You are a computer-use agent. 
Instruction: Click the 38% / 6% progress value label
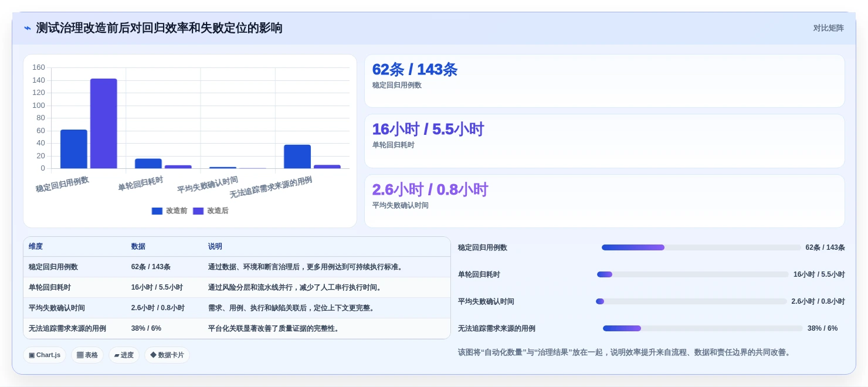point(822,328)
